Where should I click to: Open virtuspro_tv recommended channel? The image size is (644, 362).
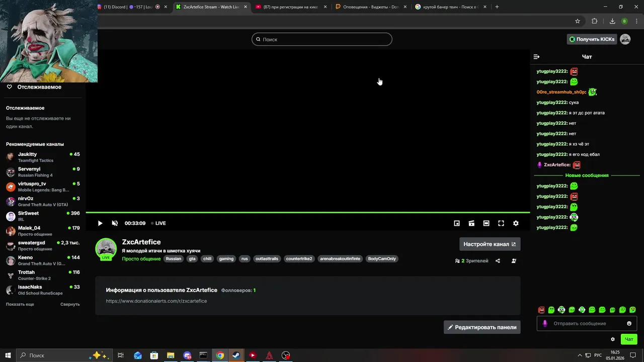[43, 187]
